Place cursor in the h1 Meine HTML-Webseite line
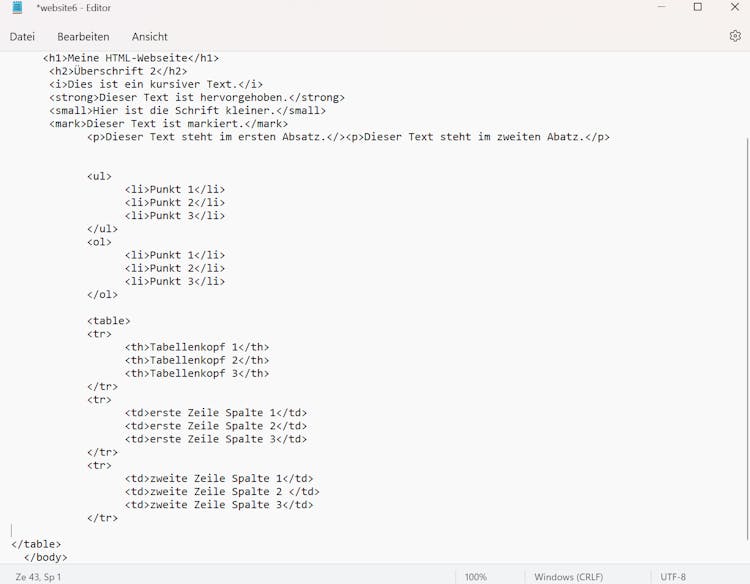Image resolution: width=750 pixels, height=584 pixels. (x=131, y=58)
